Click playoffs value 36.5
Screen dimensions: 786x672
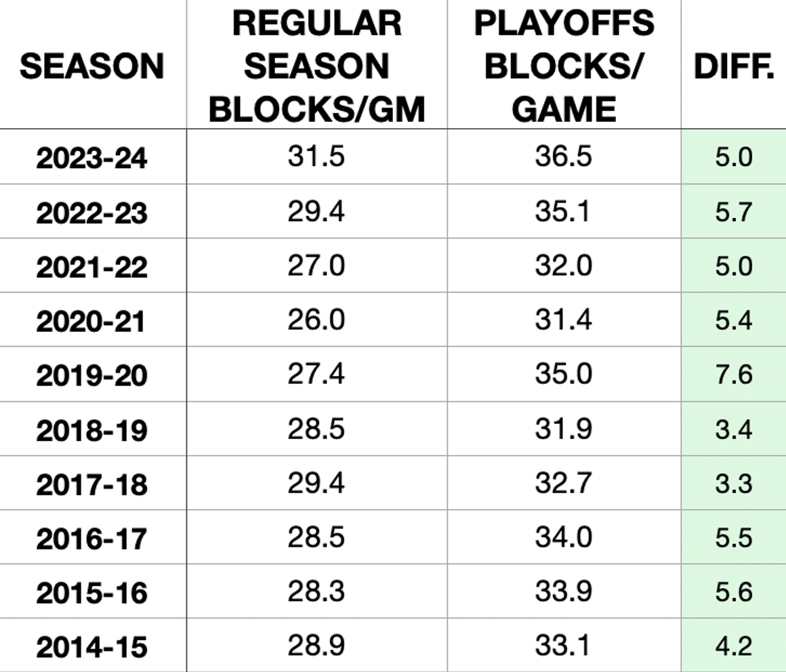[x=564, y=156]
